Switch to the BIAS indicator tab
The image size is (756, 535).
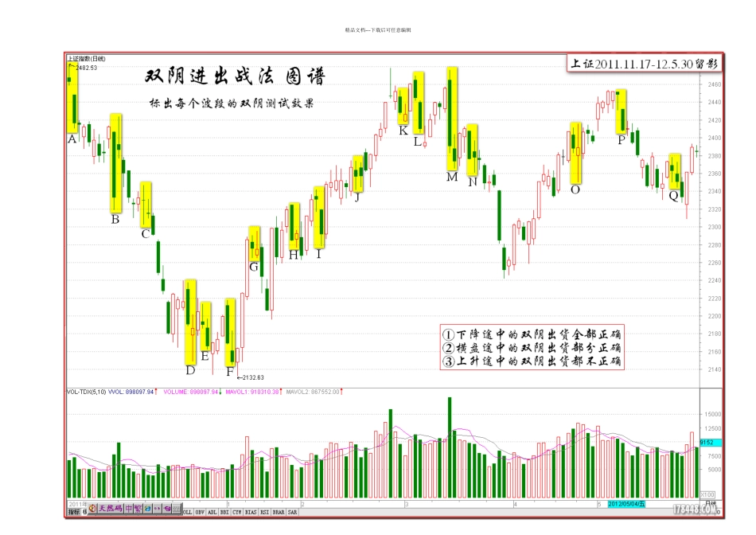[x=251, y=513]
